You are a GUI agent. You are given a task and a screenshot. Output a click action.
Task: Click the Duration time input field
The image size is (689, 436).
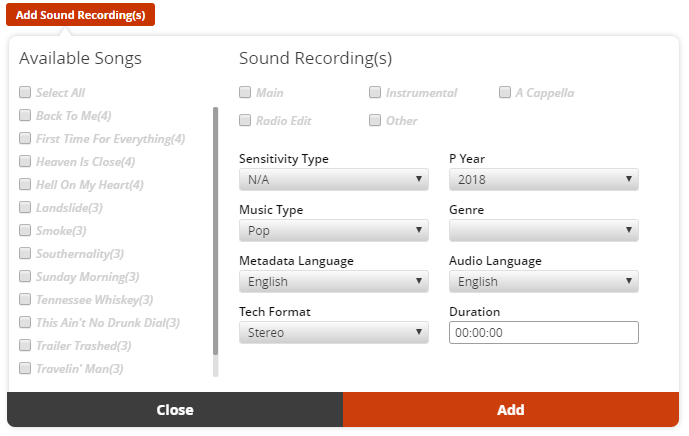tap(544, 333)
